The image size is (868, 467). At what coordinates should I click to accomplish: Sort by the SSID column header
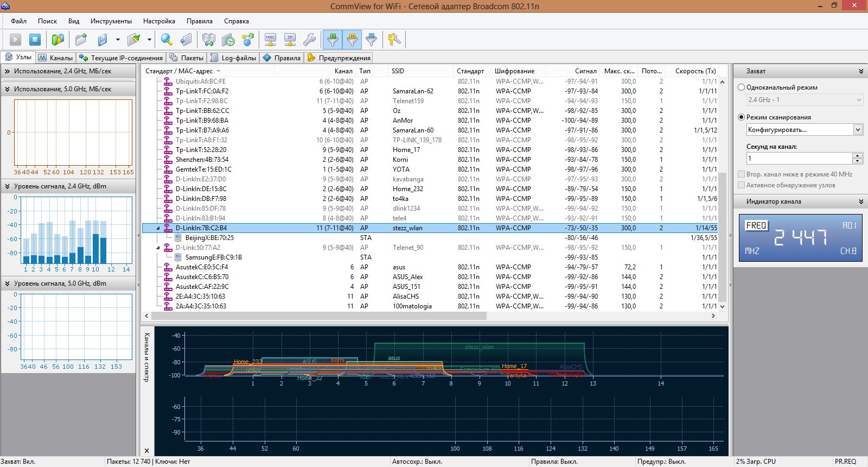pos(398,71)
